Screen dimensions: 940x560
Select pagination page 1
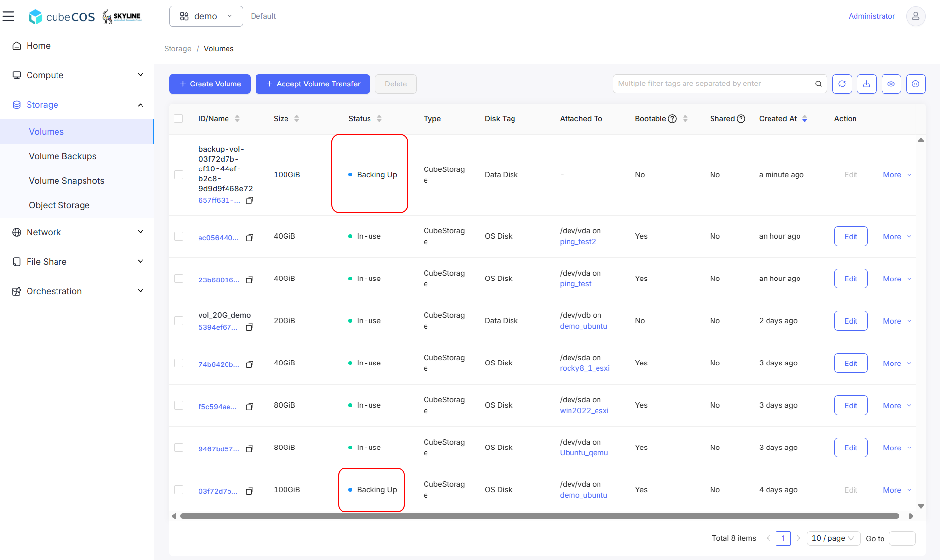click(783, 538)
